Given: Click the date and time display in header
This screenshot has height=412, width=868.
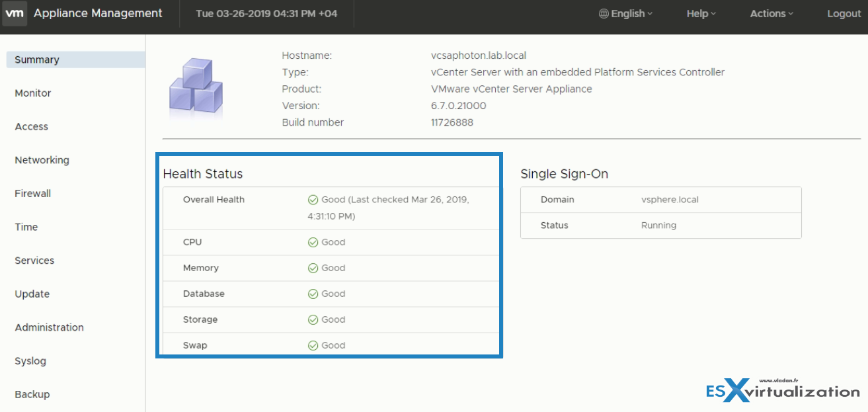Looking at the screenshot, I should pos(267,13).
